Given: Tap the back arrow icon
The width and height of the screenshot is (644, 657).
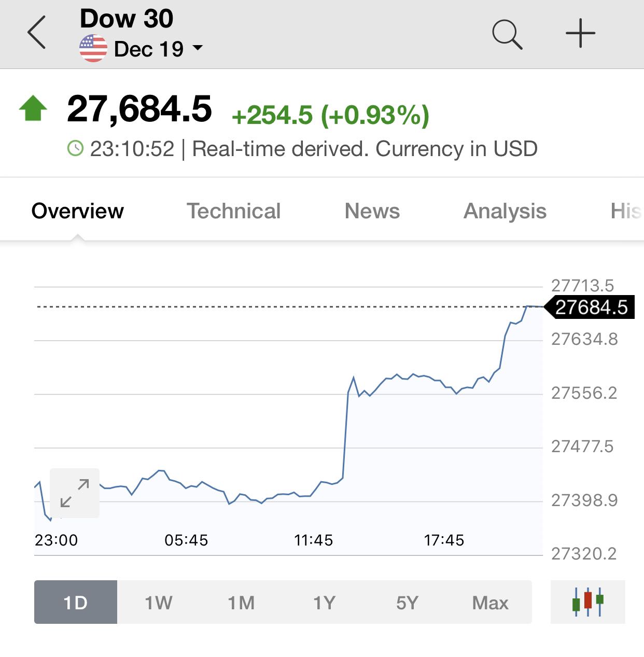Looking at the screenshot, I should tap(37, 33).
